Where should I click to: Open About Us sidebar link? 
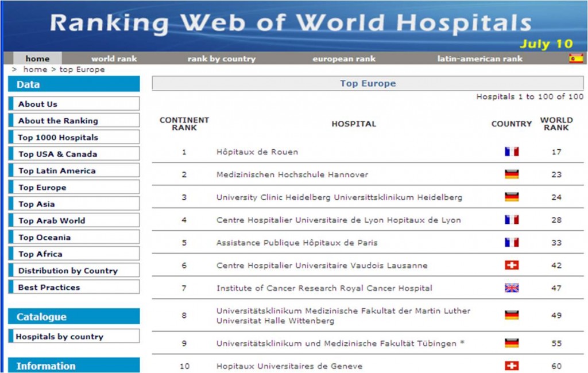(x=38, y=104)
